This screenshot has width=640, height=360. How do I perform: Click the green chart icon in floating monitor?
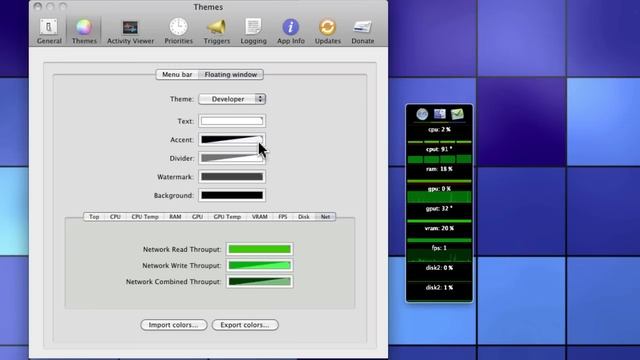[x=457, y=114]
